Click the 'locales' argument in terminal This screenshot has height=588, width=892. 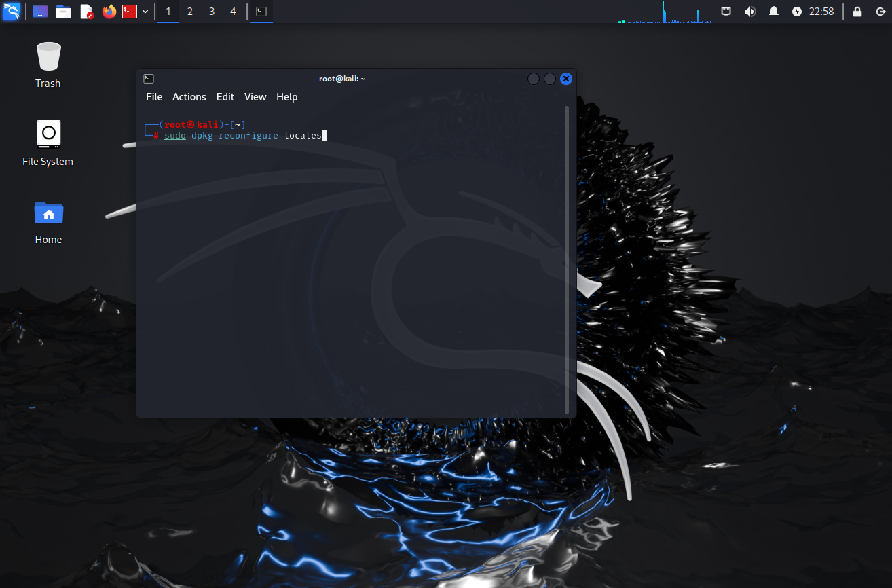pos(303,136)
